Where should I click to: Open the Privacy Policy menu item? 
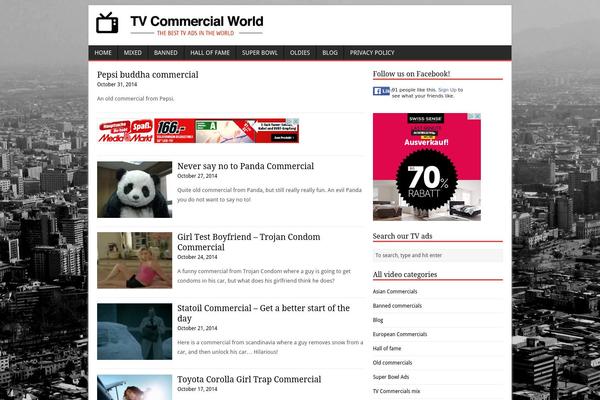pos(372,53)
